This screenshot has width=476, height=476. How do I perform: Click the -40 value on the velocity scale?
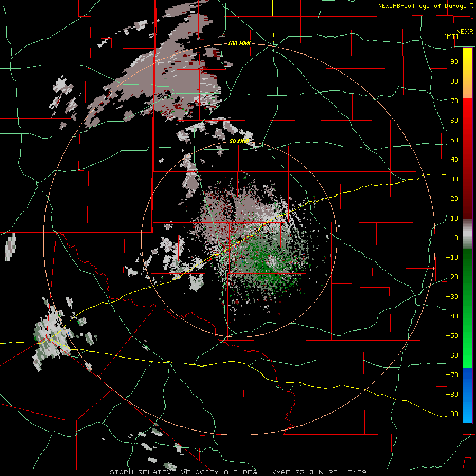coord(452,316)
